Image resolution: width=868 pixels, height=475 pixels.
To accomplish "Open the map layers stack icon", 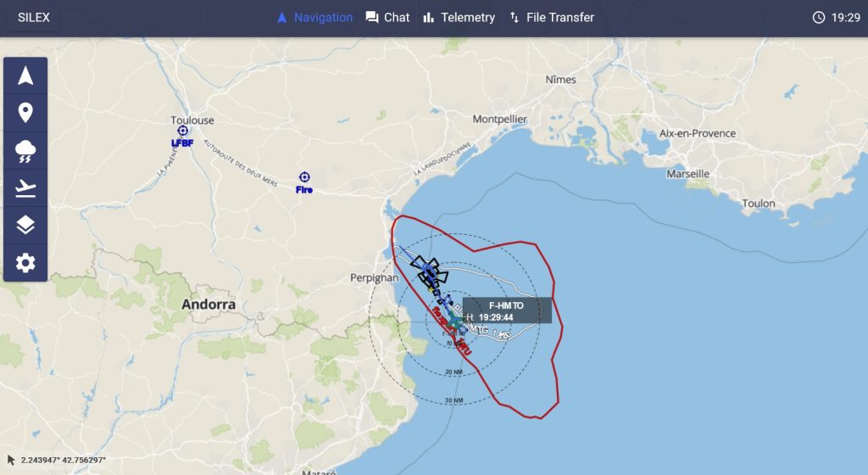I will [25, 226].
